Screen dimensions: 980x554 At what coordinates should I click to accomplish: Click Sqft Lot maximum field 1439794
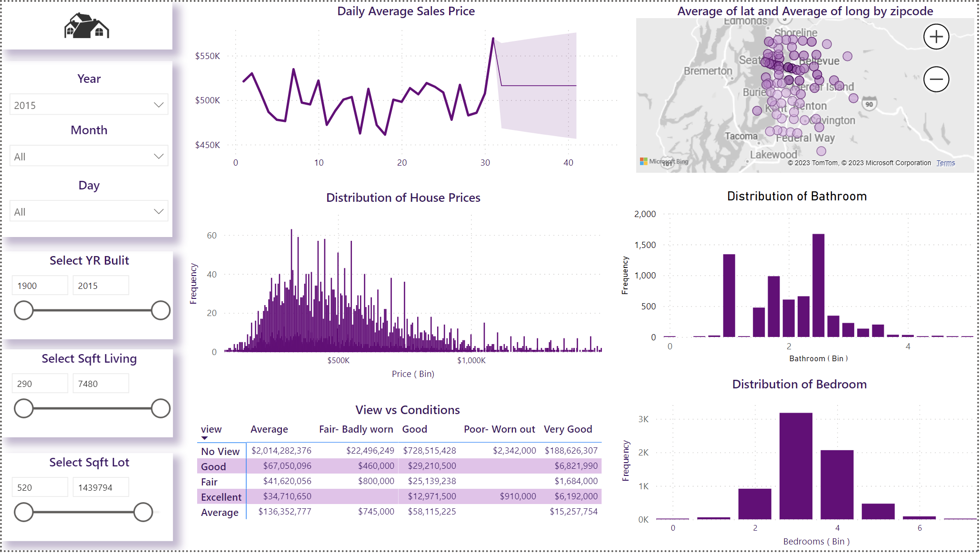[100, 487]
